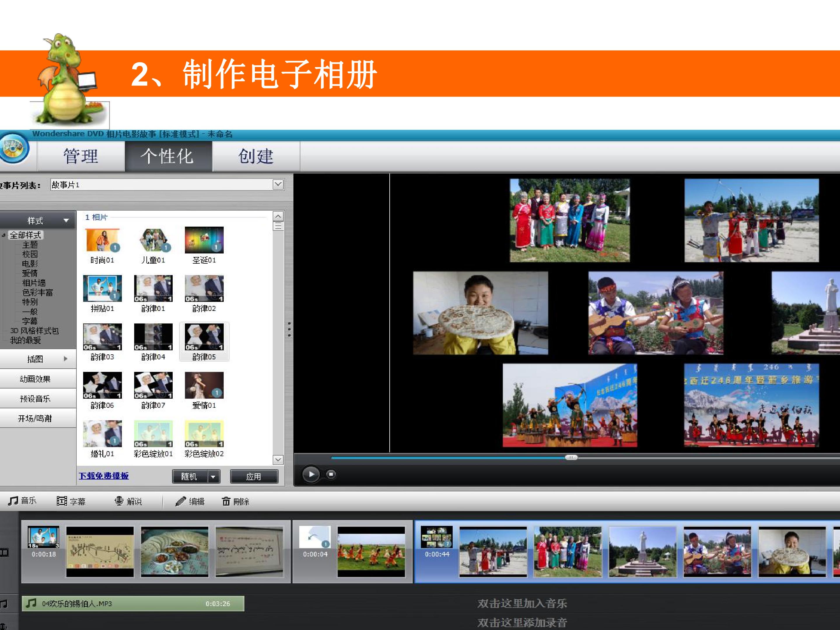Open the 故事片1 story list dropdown
840x630 pixels.
pyautogui.click(x=278, y=185)
